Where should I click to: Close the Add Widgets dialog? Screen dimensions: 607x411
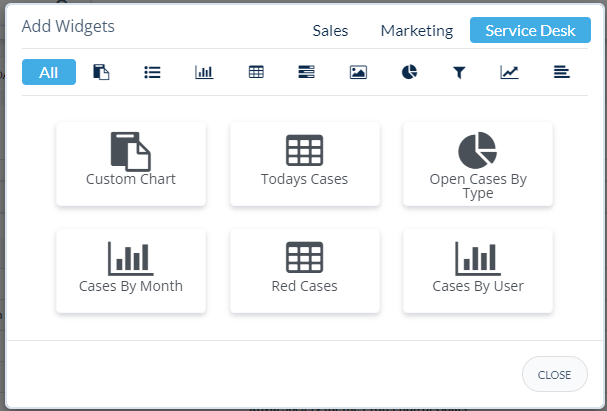554,374
